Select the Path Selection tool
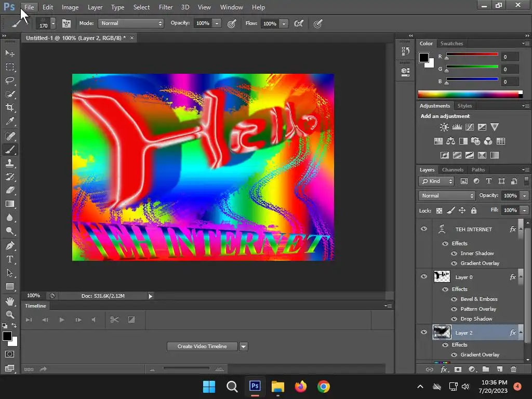 pos(10,273)
